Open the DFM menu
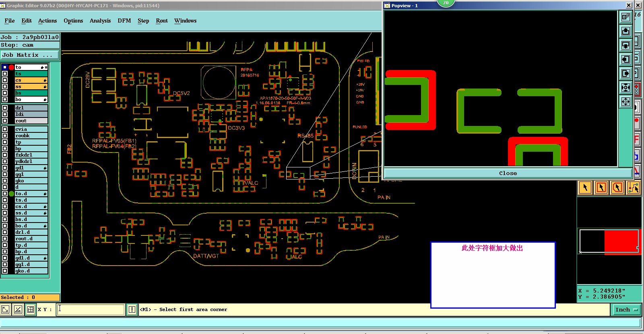Image resolution: width=644 pixels, height=334 pixels. pyautogui.click(x=124, y=21)
